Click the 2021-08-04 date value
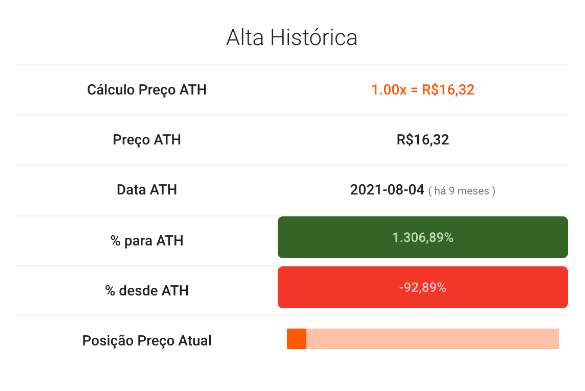Screen dimensions: 585x391 tap(387, 190)
